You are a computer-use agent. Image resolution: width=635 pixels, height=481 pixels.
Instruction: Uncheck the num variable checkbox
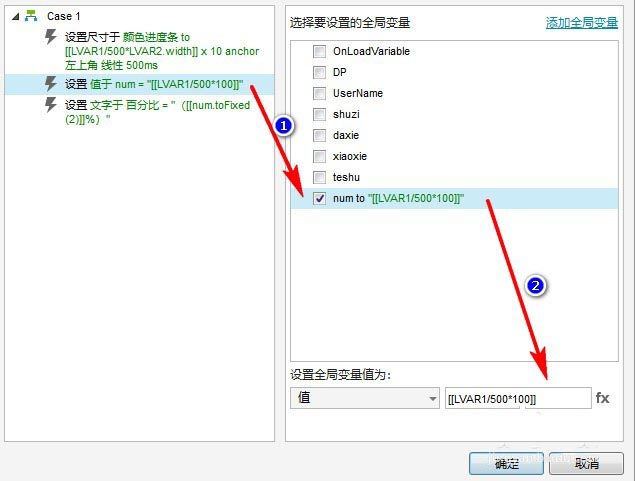pyautogui.click(x=319, y=198)
